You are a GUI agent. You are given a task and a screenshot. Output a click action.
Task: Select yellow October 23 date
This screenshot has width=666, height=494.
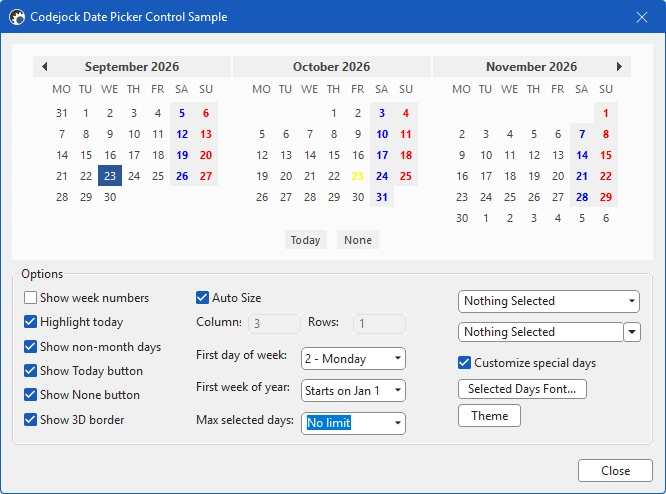358,176
